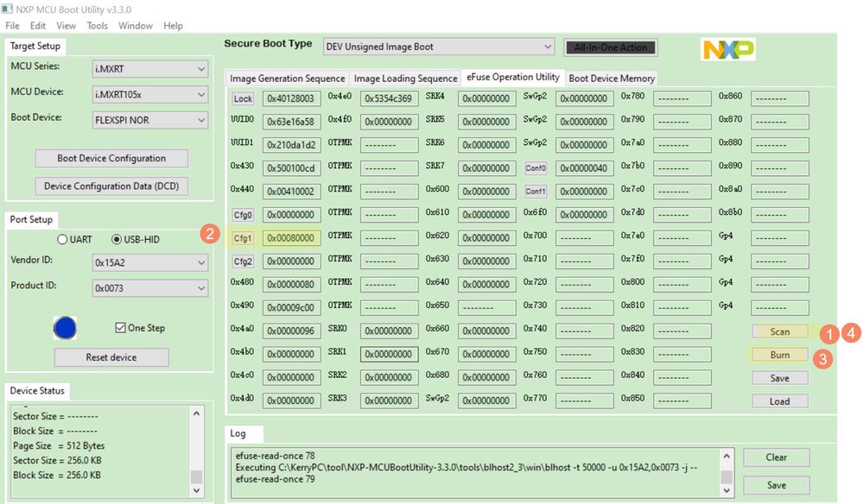Click the Log Clear button
This screenshot has width=863, height=504.
[776, 457]
